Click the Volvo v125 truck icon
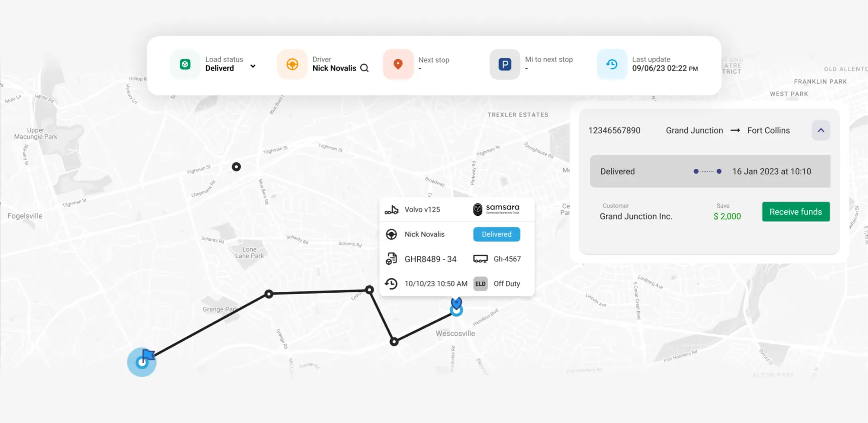The width and height of the screenshot is (868, 423). pos(392,210)
